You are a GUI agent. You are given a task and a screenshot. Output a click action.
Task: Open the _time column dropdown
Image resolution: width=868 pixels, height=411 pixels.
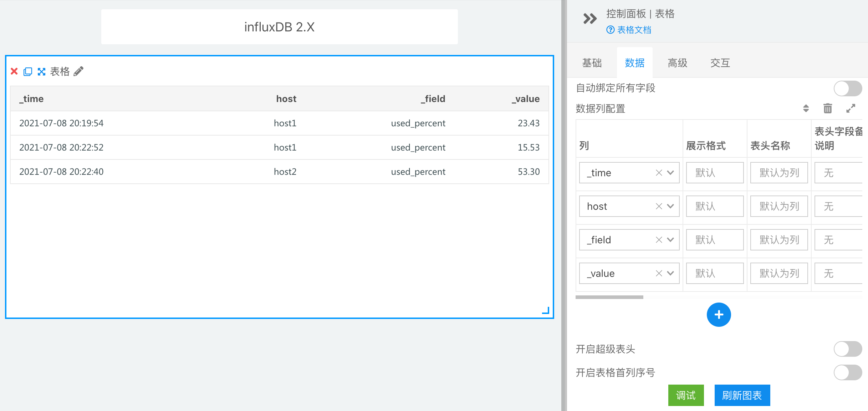pyautogui.click(x=670, y=173)
